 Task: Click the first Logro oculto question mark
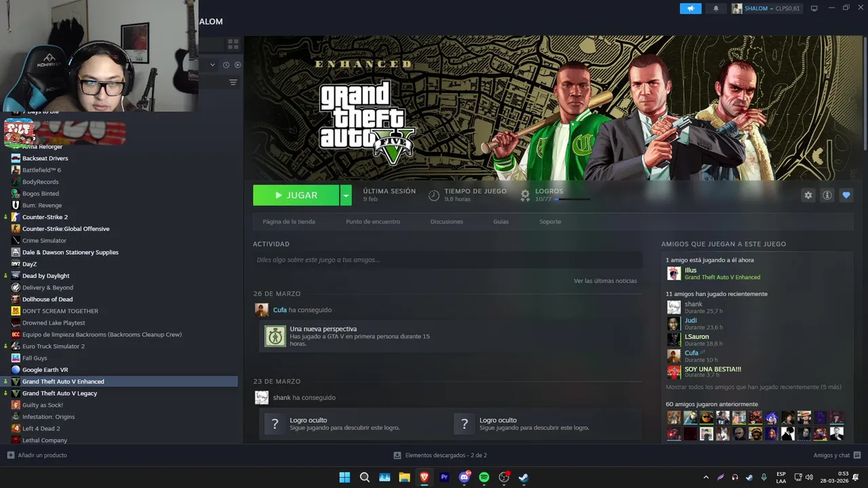click(x=275, y=424)
